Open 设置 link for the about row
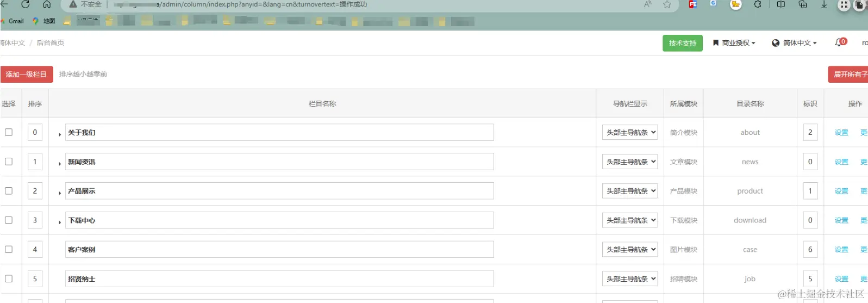 (841, 132)
